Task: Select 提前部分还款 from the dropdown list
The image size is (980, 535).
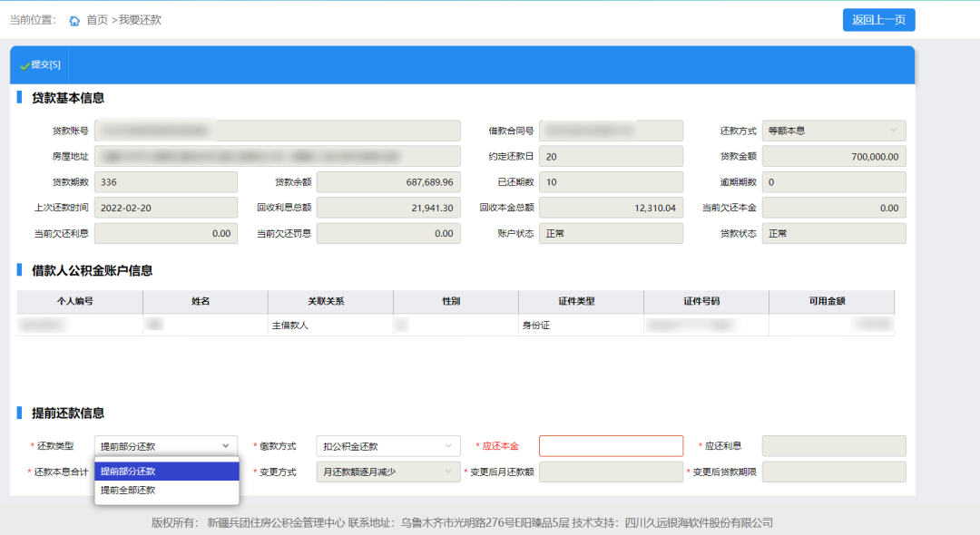Action: click(x=166, y=472)
